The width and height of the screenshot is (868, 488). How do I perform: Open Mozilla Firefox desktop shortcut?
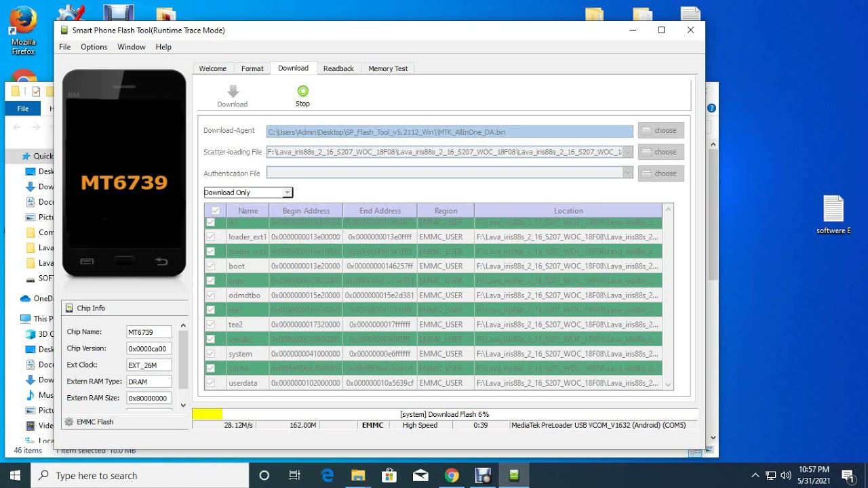coord(23,31)
